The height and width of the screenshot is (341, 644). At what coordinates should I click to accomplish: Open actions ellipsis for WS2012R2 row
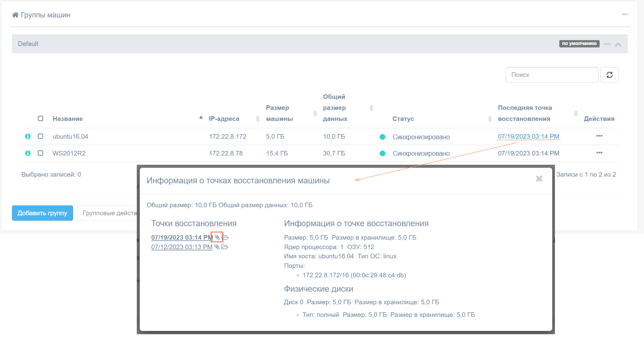[599, 153]
